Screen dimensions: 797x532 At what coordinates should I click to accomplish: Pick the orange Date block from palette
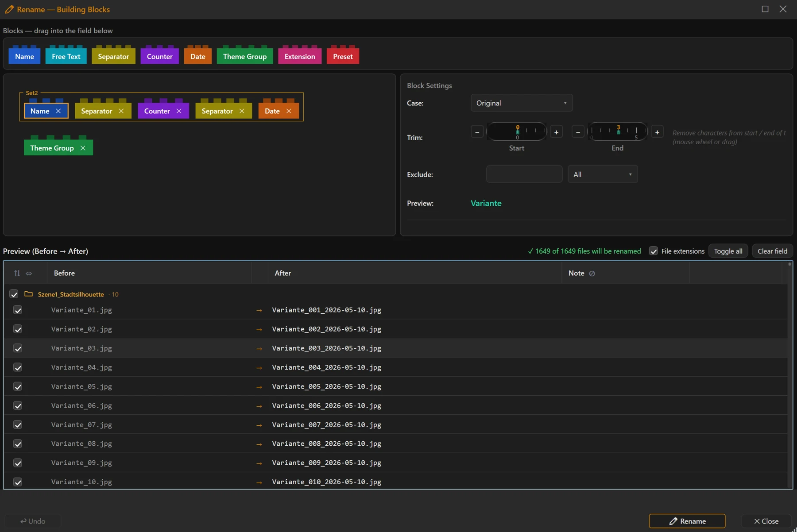click(197, 56)
